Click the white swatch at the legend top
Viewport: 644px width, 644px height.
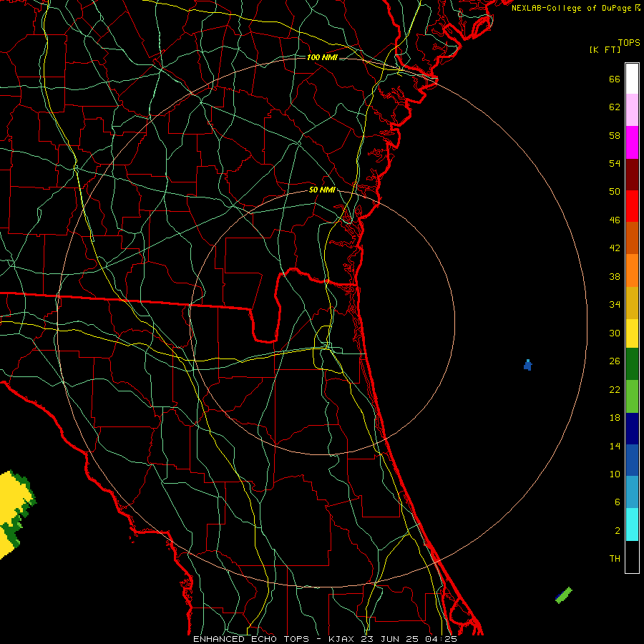pos(632,79)
